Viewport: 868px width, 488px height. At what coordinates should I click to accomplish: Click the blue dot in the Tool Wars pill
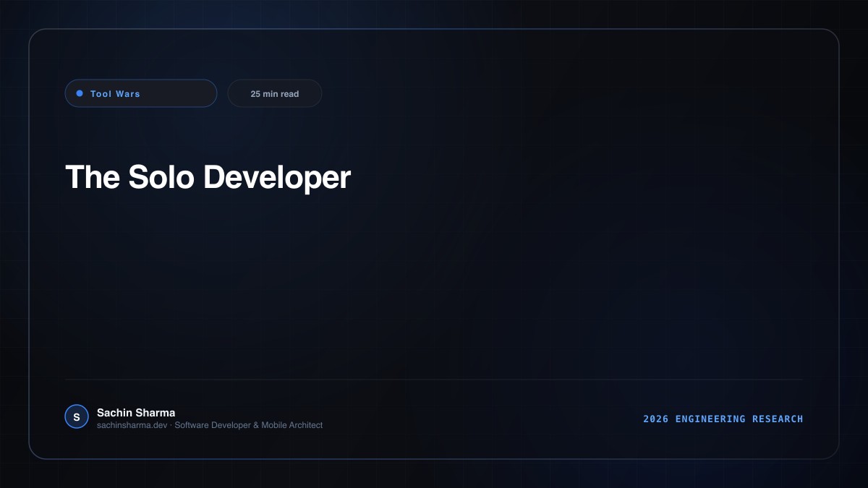click(x=80, y=93)
